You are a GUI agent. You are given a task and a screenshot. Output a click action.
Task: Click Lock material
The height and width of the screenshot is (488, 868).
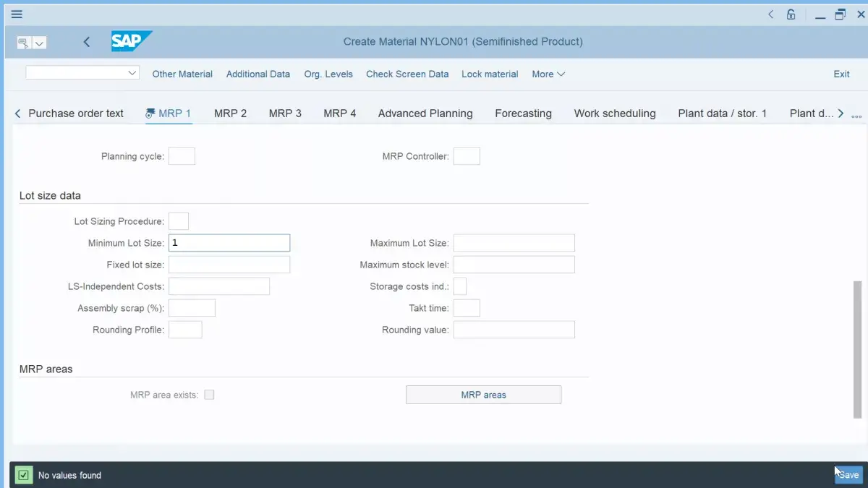(x=490, y=74)
